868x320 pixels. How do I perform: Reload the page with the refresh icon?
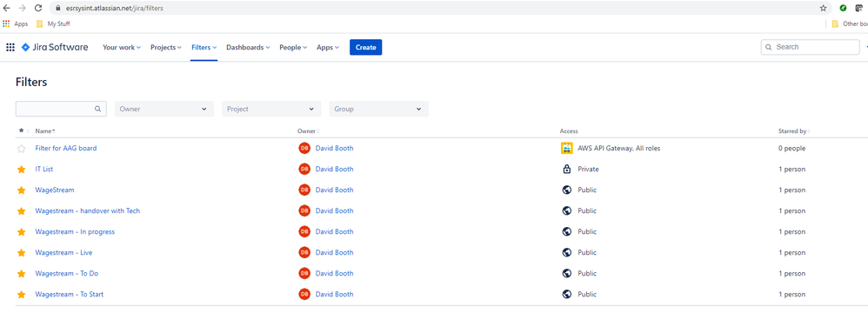coord(38,9)
